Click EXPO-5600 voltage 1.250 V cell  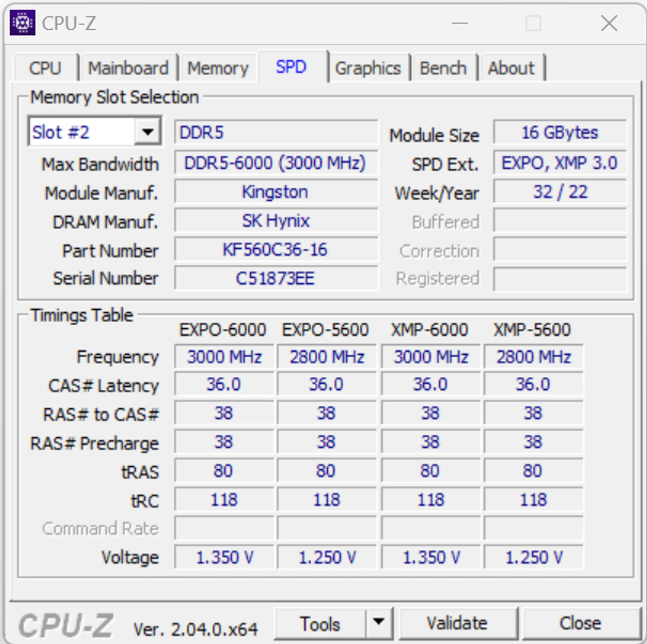click(x=327, y=557)
